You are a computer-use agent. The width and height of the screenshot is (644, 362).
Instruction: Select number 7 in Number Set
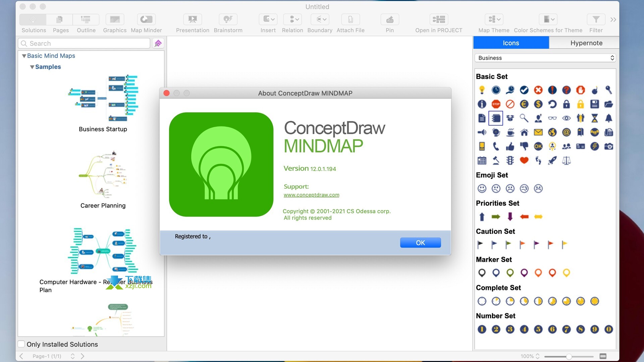click(567, 329)
